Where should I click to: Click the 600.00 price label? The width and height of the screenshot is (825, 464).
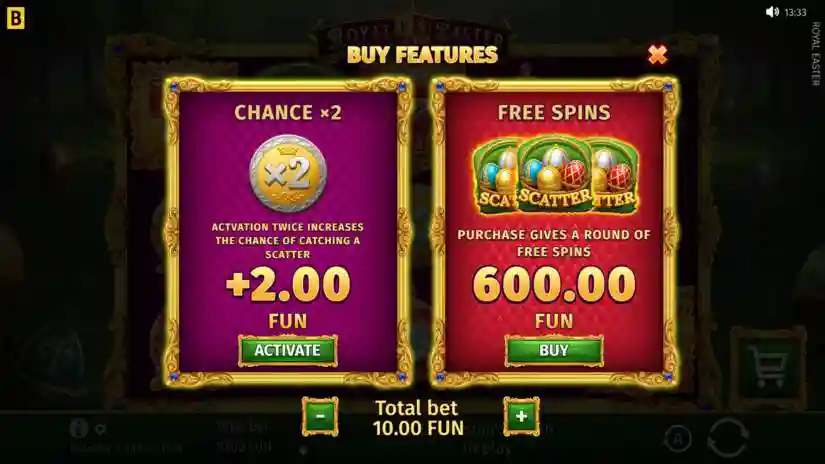click(554, 285)
